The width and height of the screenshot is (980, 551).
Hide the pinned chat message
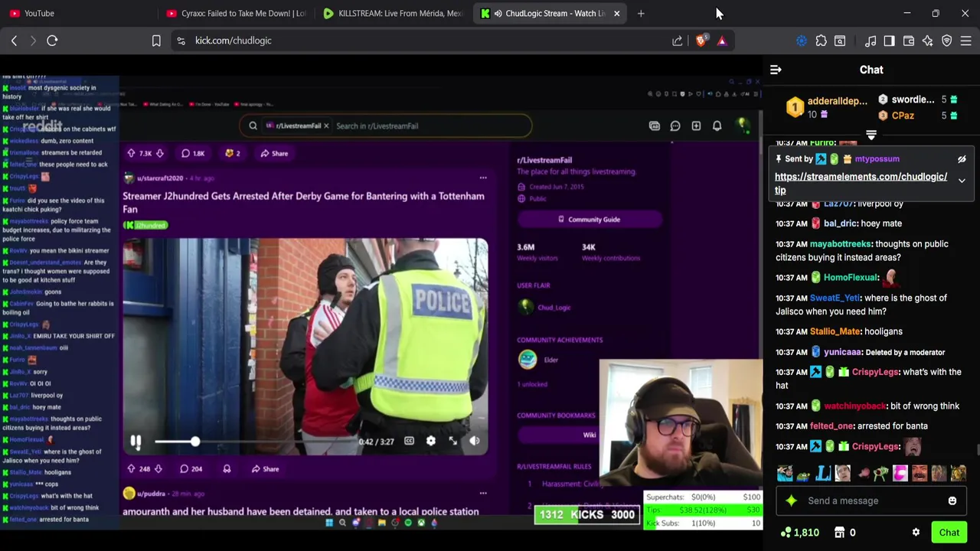click(962, 159)
